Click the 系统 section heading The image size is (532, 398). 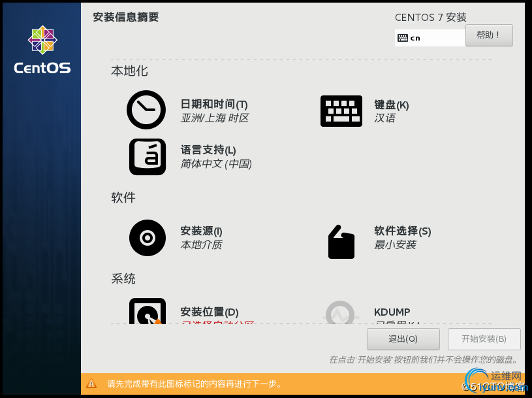123,279
